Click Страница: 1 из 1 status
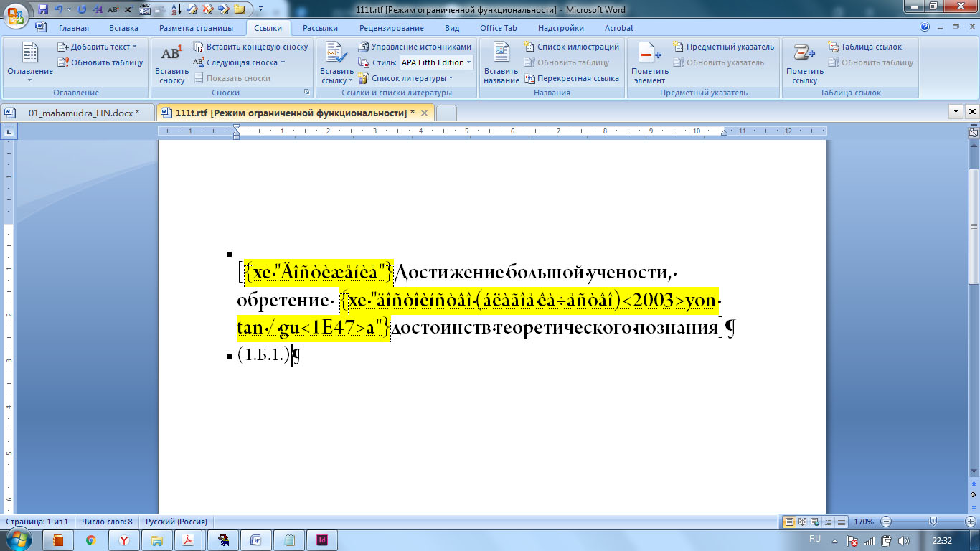Image resolution: width=980 pixels, height=551 pixels. pos(37,522)
